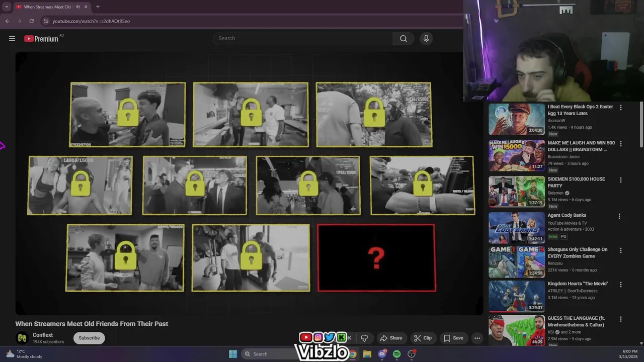
Task: Open MAKE ME LAUGH AND WIN 500 thumbnail
Action: tap(517, 156)
